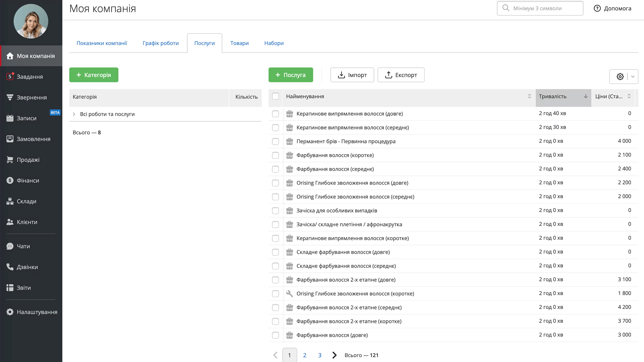Screen dimensions: 644x362
Task: Toggle the select-all checkbox in table header
Action: (x=275, y=96)
